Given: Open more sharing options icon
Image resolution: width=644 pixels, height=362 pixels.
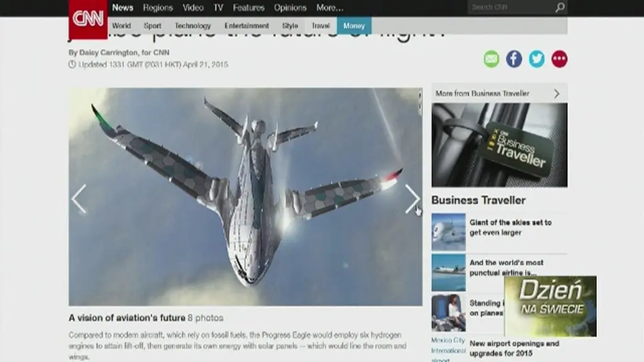Looking at the screenshot, I should (559, 59).
